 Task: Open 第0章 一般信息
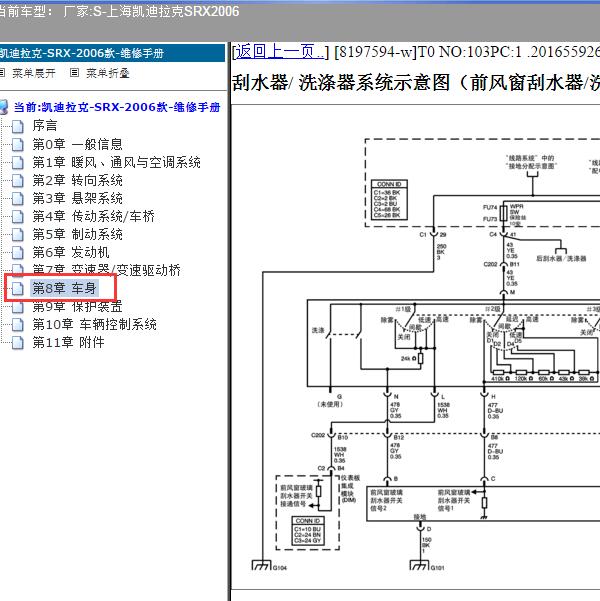tap(77, 145)
